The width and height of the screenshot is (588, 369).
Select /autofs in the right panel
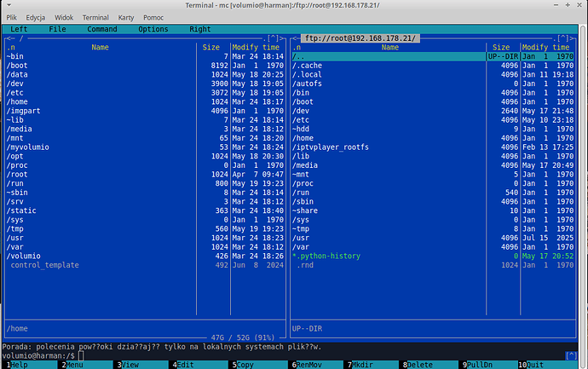pyautogui.click(x=433, y=84)
